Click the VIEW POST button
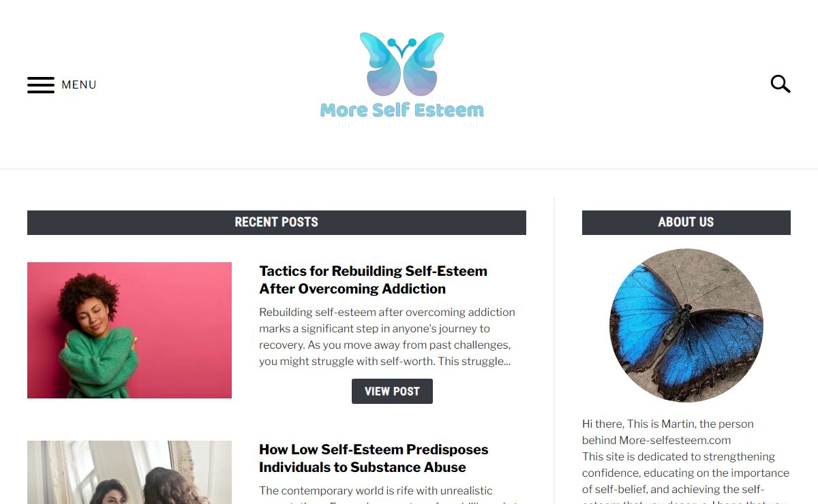This screenshot has height=504, width=818. 392,391
